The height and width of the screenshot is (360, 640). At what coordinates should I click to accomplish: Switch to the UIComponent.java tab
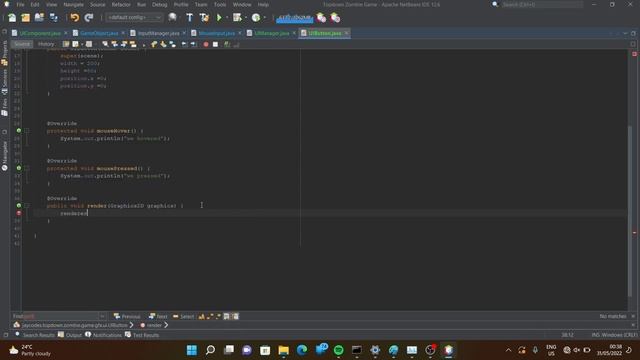point(40,33)
